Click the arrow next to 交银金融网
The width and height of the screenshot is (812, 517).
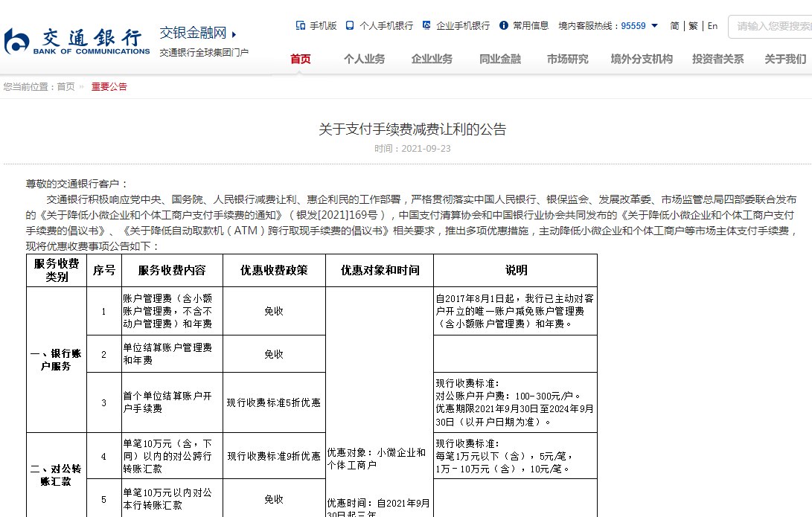pyautogui.click(x=234, y=35)
